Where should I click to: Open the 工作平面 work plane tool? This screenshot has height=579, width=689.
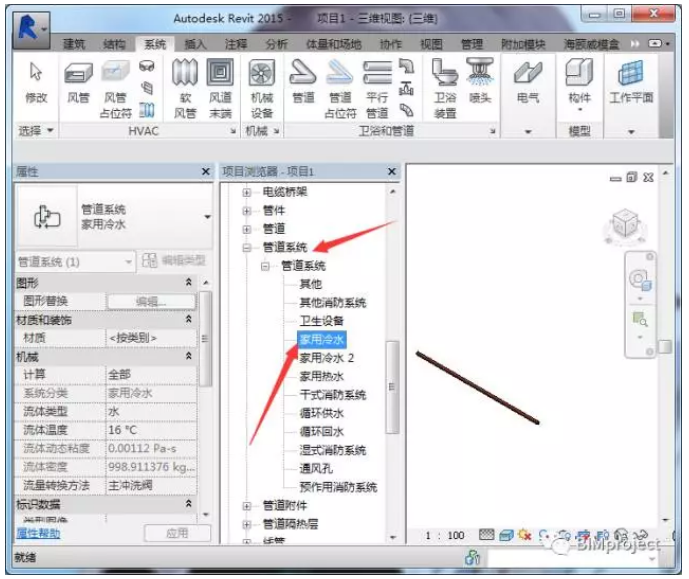tap(631, 83)
